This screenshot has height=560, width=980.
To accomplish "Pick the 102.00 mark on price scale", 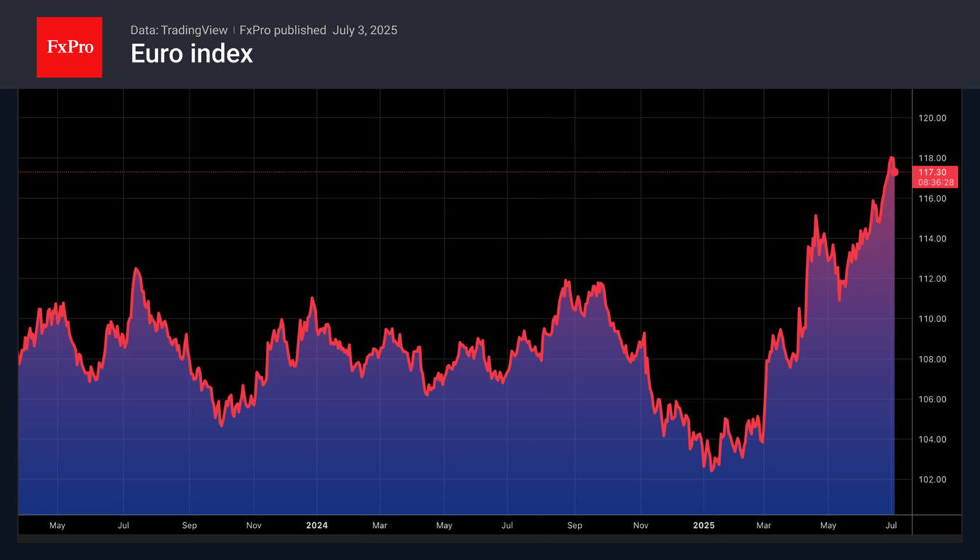I will point(932,480).
